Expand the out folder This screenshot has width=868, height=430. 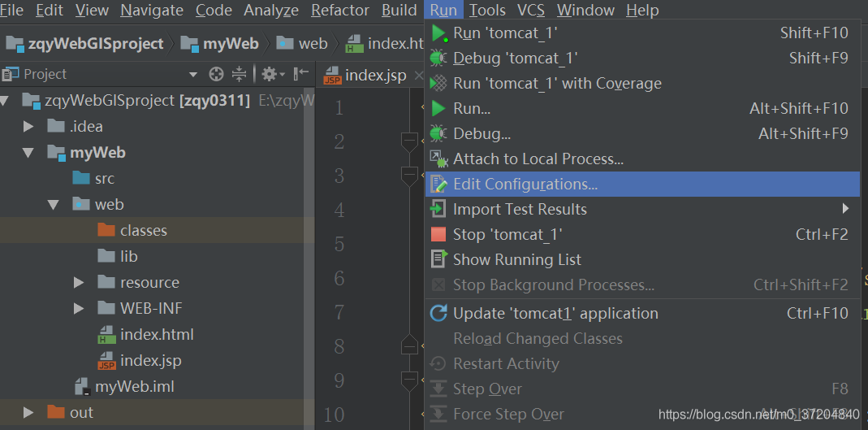coord(28,413)
